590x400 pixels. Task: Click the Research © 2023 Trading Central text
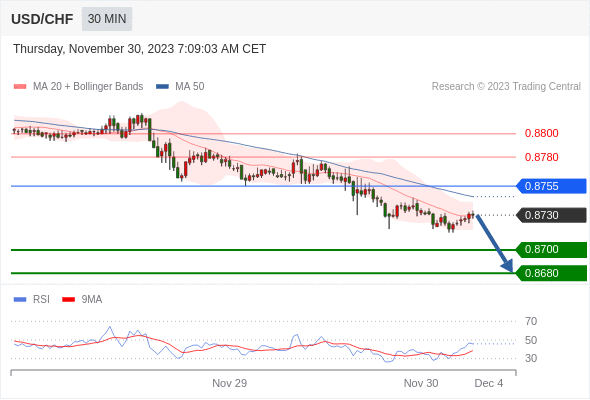coord(506,87)
